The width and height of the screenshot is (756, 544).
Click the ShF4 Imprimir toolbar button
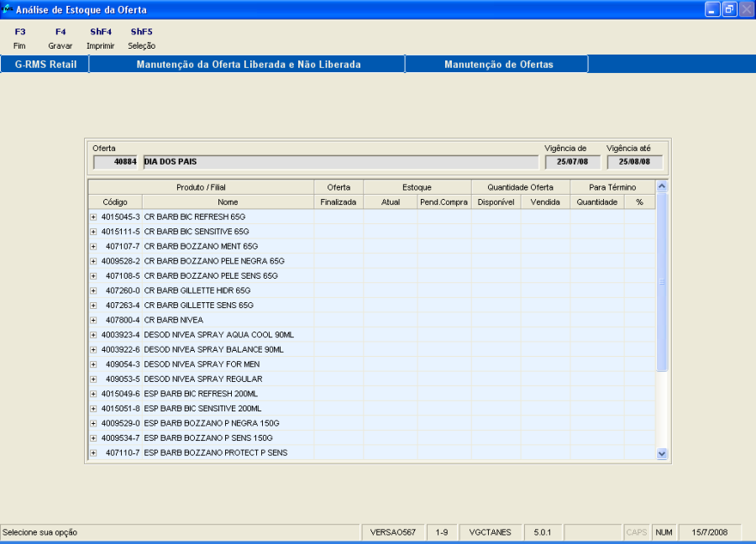pos(101,39)
